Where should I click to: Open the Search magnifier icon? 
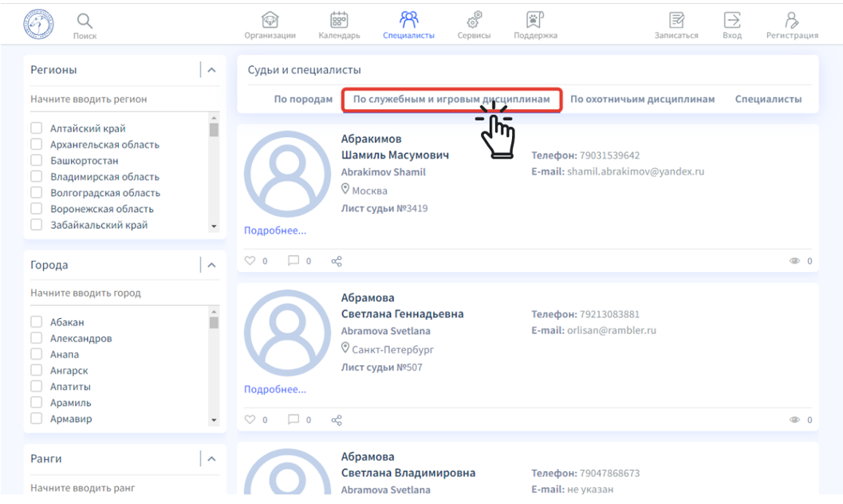point(85,21)
